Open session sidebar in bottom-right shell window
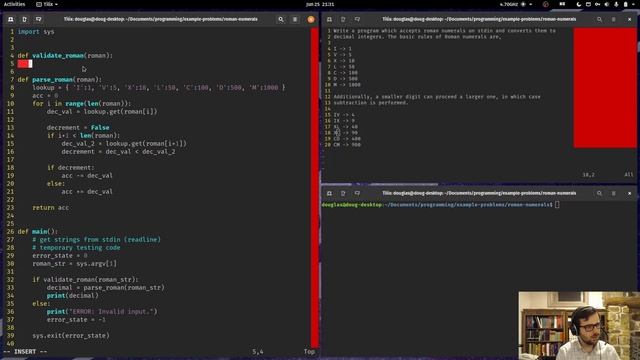This screenshot has width=640, height=360. pos(329,193)
